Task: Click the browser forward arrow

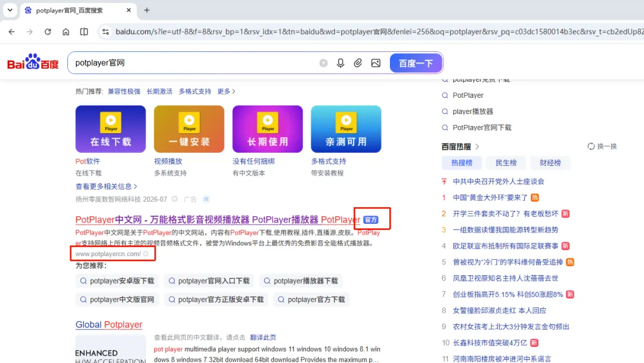Action: click(x=30, y=32)
